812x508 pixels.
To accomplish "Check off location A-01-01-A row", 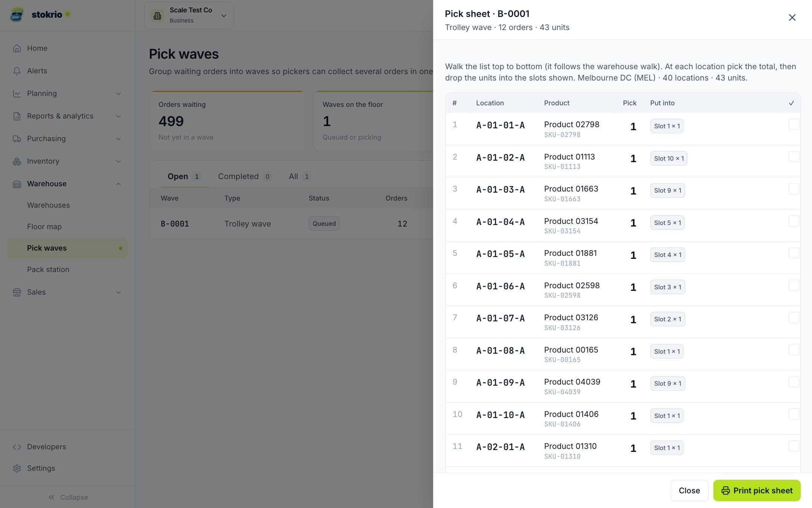I will click(794, 125).
